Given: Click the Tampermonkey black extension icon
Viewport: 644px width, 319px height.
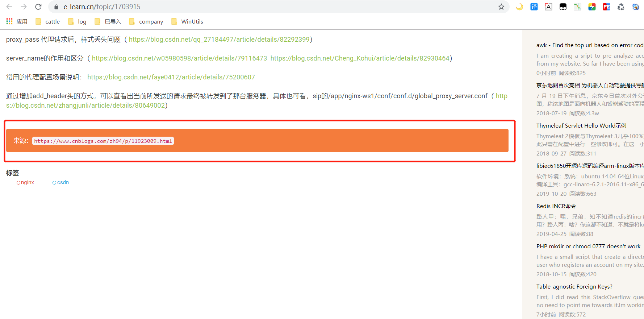Looking at the screenshot, I should tap(563, 7).
